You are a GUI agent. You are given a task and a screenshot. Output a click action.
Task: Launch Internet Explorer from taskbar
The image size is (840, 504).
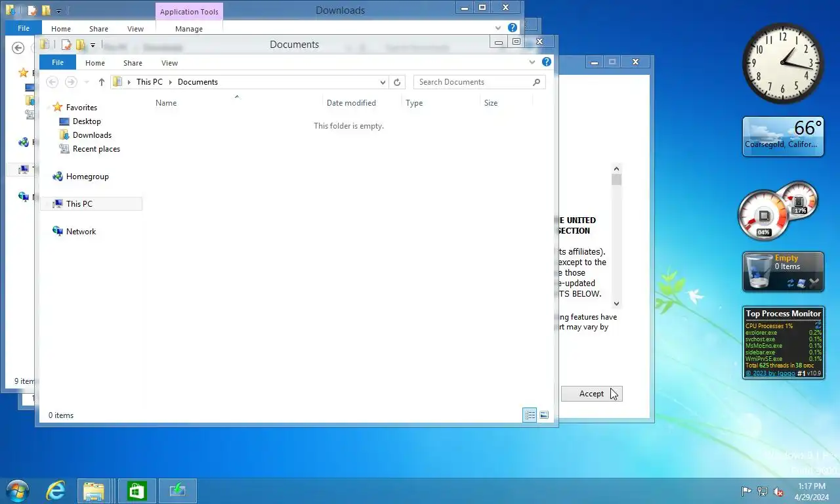pyautogui.click(x=56, y=491)
